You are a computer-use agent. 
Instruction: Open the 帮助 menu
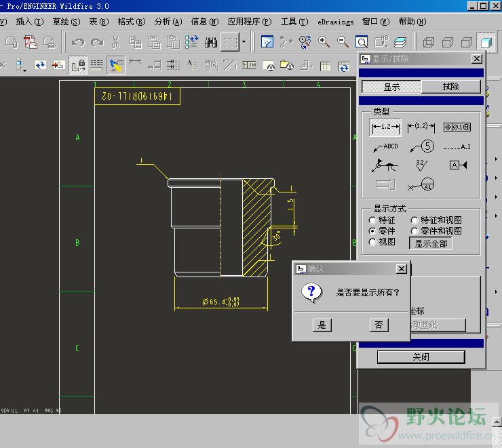pyautogui.click(x=412, y=22)
